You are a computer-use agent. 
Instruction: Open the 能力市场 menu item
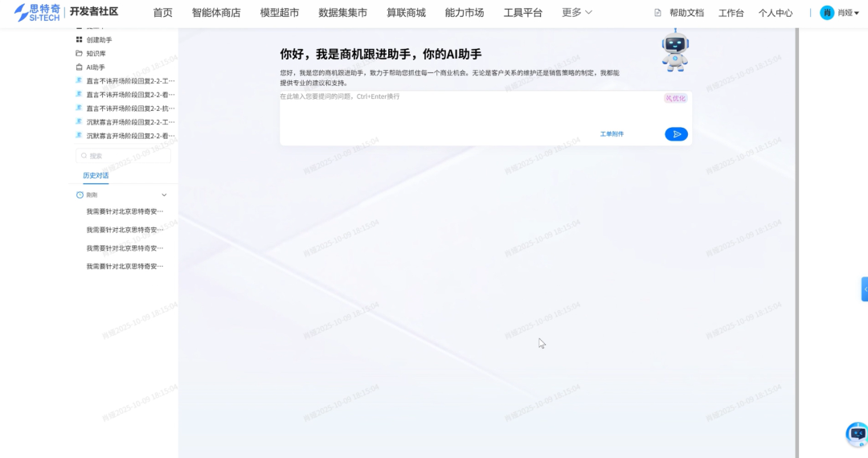tap(465, 13)
